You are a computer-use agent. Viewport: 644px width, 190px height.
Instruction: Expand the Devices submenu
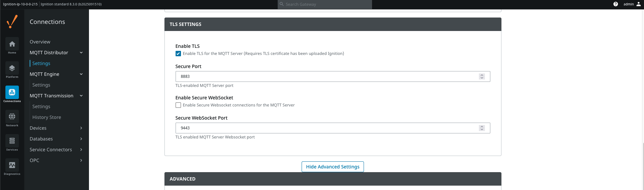point(81,128)
